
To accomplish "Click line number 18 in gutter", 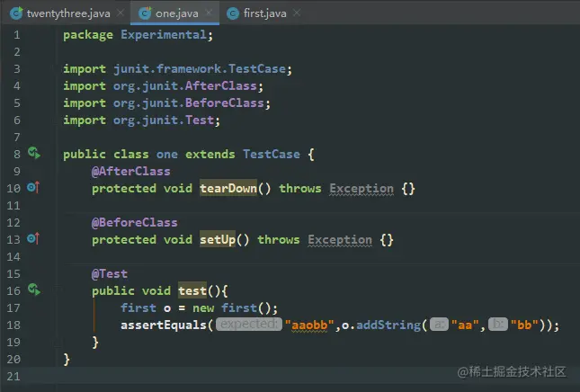I will pyautogui.click(x=13, y=325).
